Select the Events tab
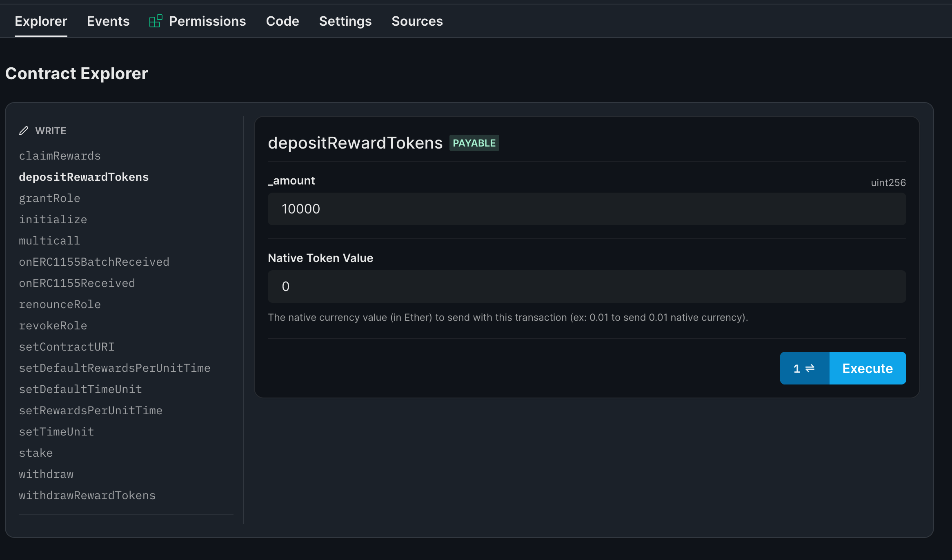The height and width of the screenshot is (560, 952). [x=108, y=21]
